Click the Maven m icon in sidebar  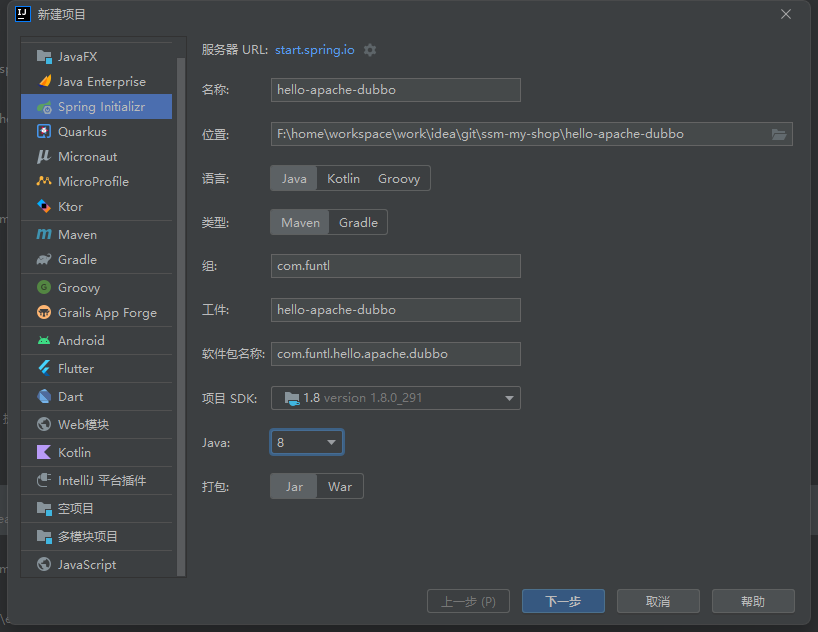(44, 234)
